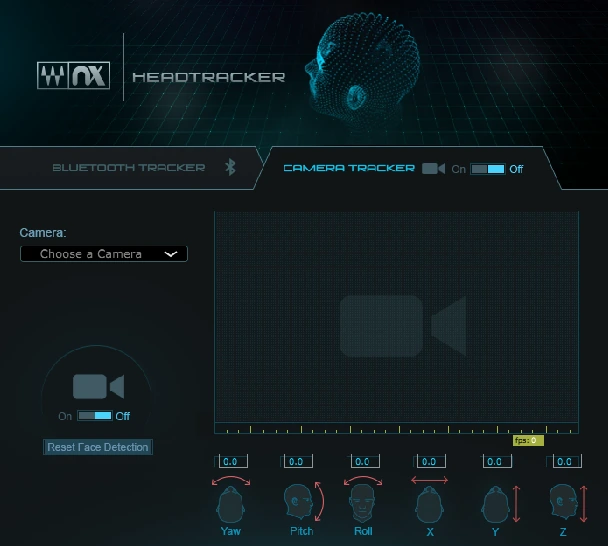Click the large camera icon in preview area
This screenshot has width=608, height=546.
tap(402, 326)
